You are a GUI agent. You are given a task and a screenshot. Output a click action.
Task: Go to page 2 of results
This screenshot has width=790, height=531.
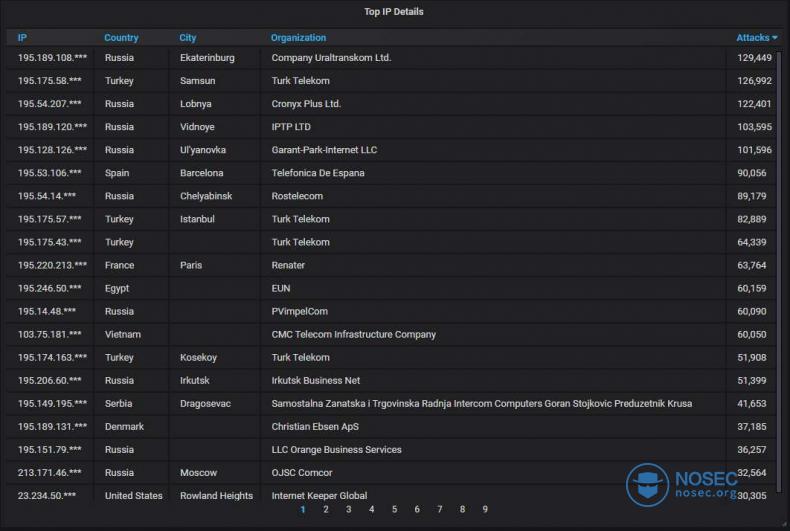[x=326, y=509]
